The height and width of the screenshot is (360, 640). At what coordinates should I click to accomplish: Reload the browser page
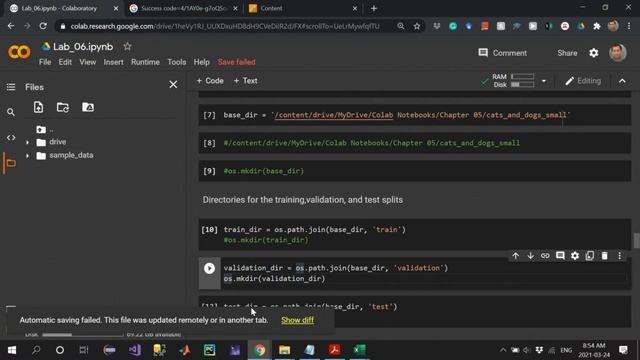(43, 26)
